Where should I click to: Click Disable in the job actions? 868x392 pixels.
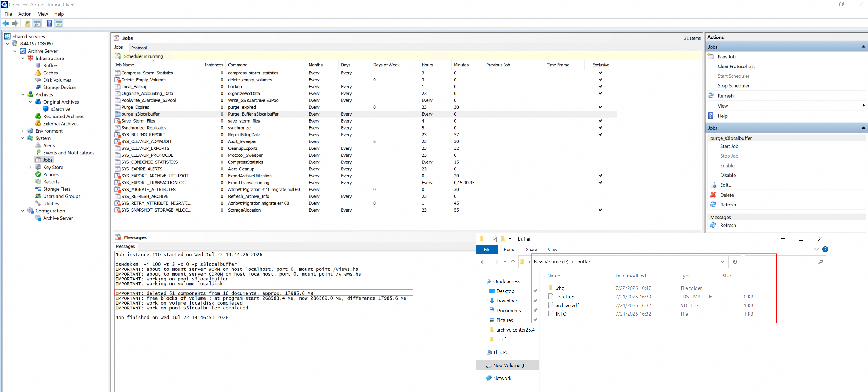728,176
